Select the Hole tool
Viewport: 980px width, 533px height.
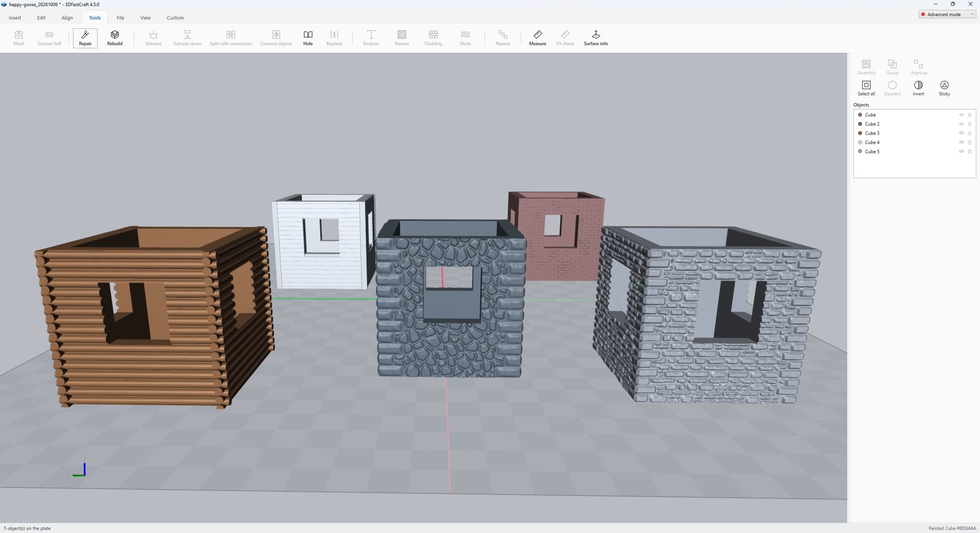308,38
